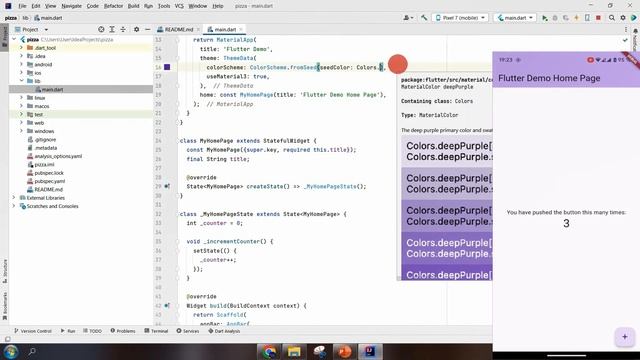Screen dimensions: 640x360
Task: Open the Terminal tool window
Action: click(x=156, y=331)
